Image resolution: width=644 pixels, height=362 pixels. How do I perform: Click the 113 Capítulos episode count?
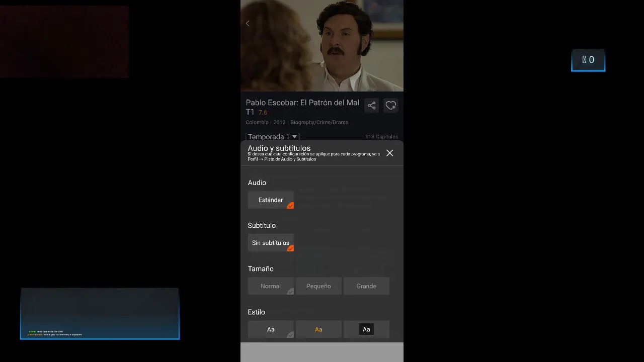pos(381,137)
